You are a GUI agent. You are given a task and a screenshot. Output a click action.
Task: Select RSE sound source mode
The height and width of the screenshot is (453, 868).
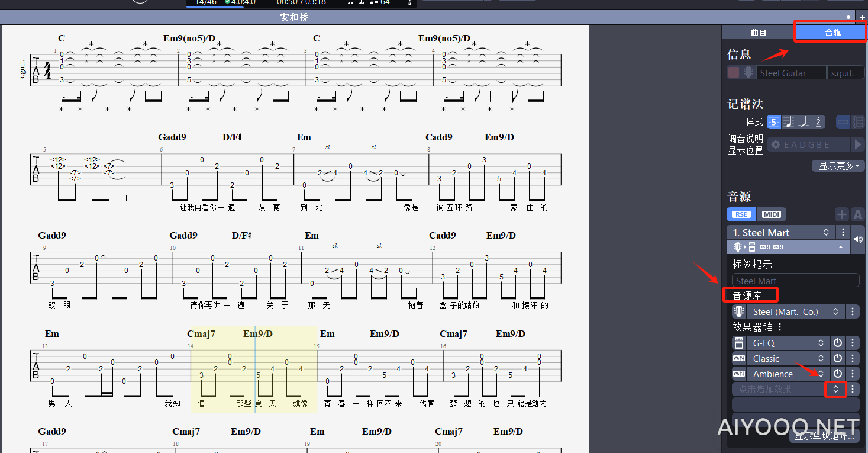click(x=741, y=214)
